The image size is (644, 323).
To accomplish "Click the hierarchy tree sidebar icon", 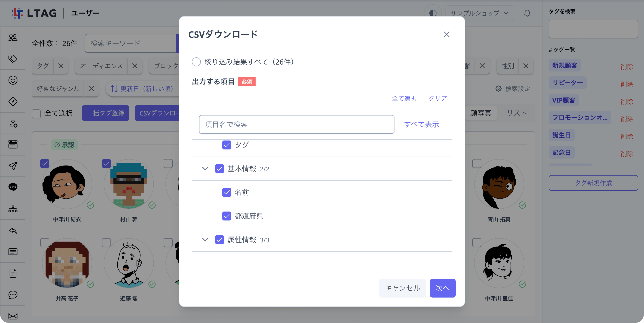I will coord(13,209).
